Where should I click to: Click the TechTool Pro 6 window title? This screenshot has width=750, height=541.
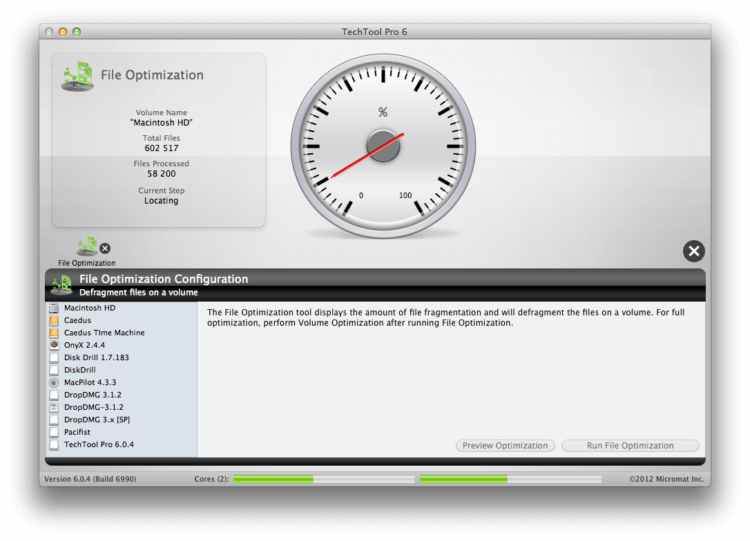[x=375, y=32]
